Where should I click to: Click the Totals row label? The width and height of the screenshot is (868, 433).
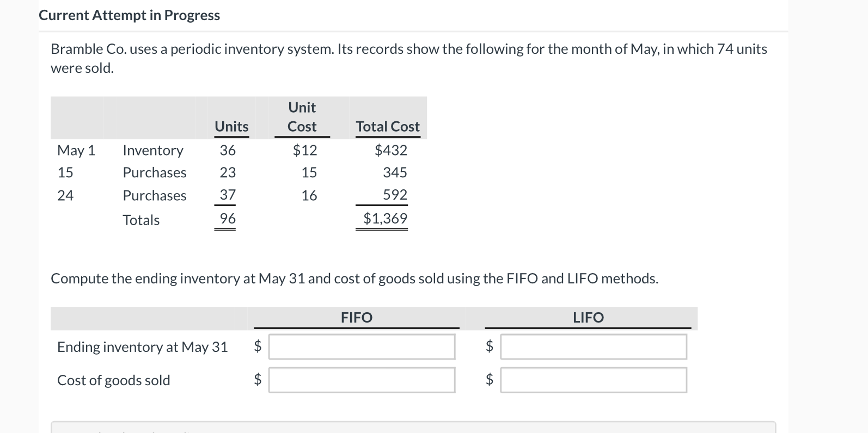(140, 219)
